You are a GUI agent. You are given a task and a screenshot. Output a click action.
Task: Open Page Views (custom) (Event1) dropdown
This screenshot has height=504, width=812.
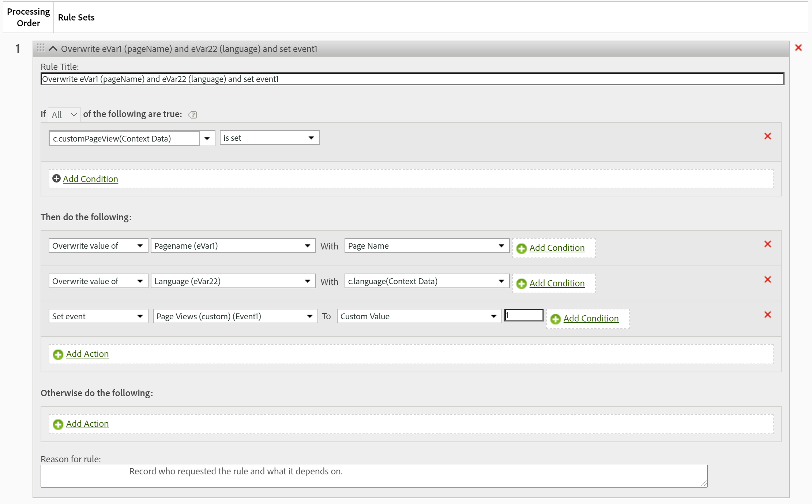pyautogui.click(x=235, y=316)
